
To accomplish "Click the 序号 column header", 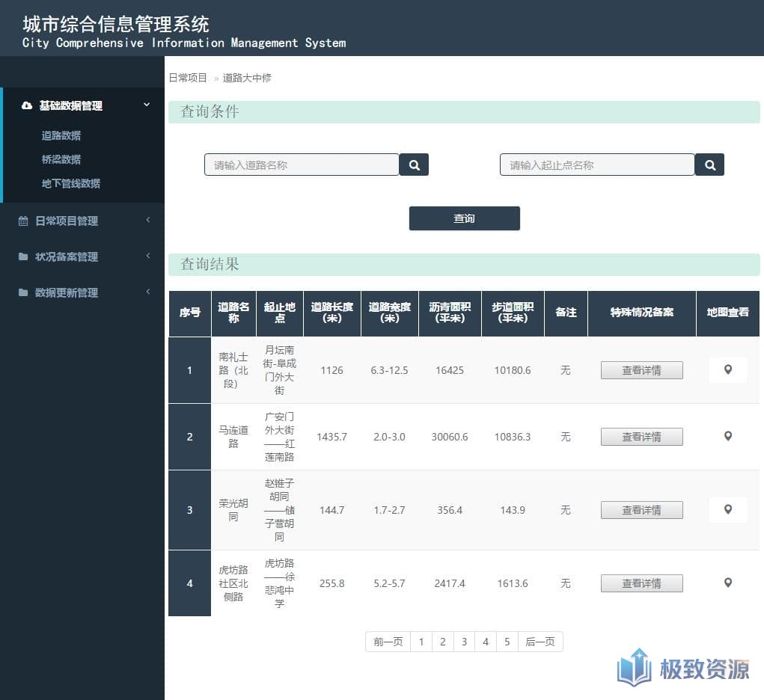I will click(x=190, y=313).
